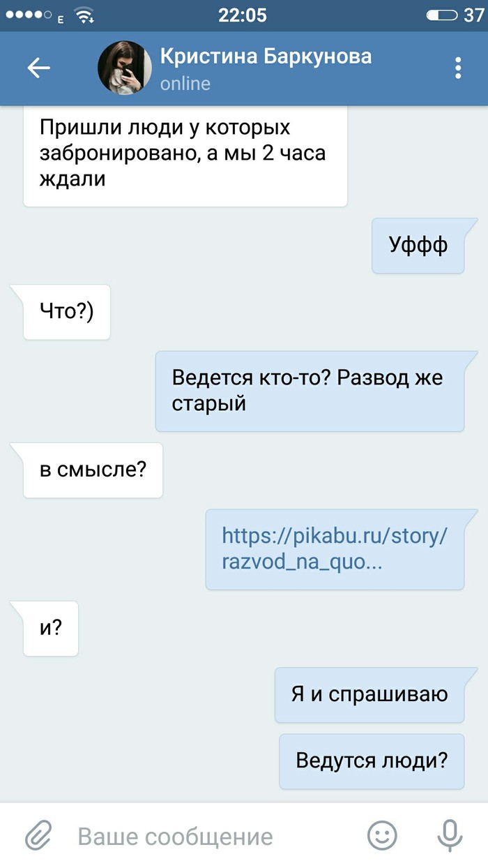Select the 'в смысле?' message bubble
Image resolution: width=488 pixels, height=868 pixels.
point(93,470)
